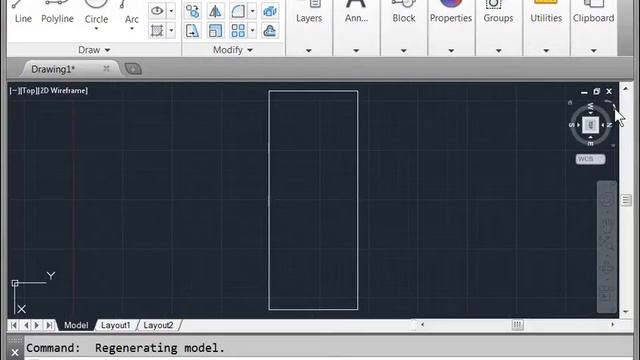
Task: Click the ViewCube home icon
Action: click(x=570, y=103)
